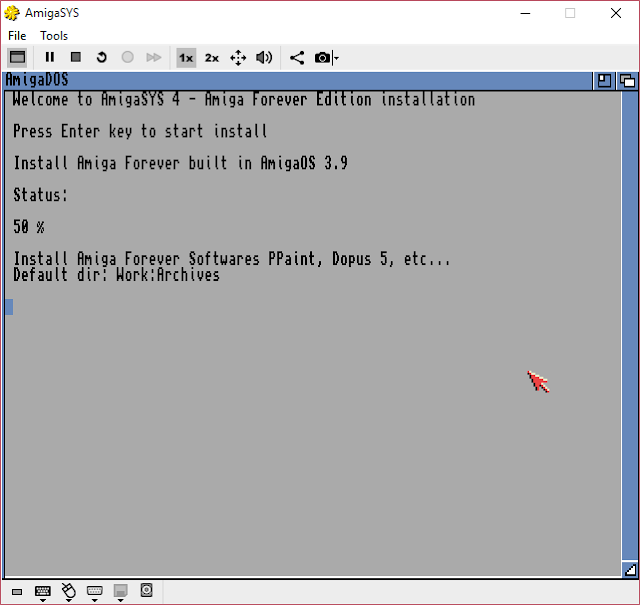Click the 'Welcome to AmigaSYS 4' heading line
This screenshot has width=640, height=605.
[x=244, y=100]
